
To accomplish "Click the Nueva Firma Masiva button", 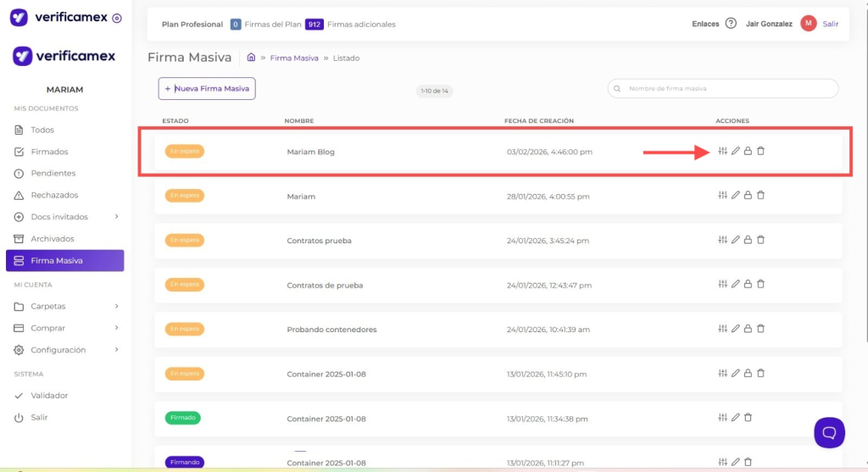I will pos(207,88).
